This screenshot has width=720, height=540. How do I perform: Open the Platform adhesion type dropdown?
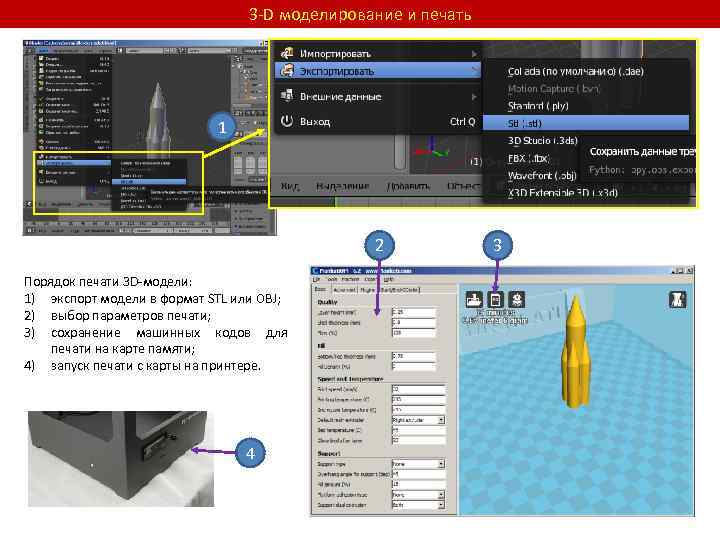[x=418, y=495]
